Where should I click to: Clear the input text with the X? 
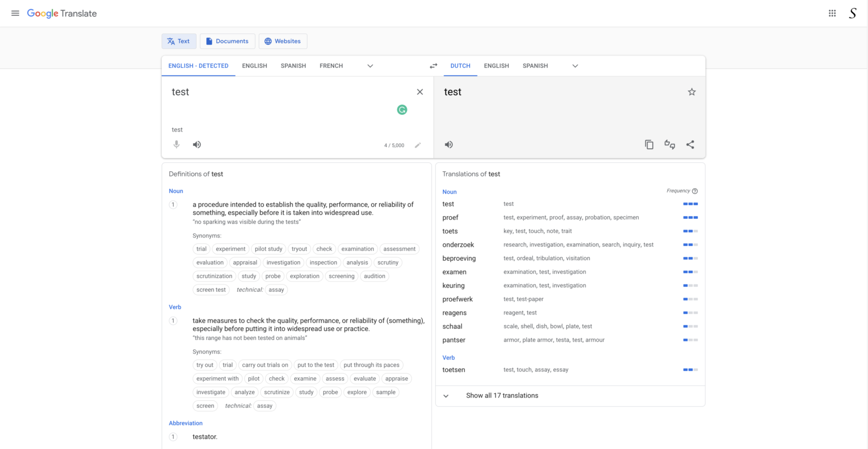420,91
